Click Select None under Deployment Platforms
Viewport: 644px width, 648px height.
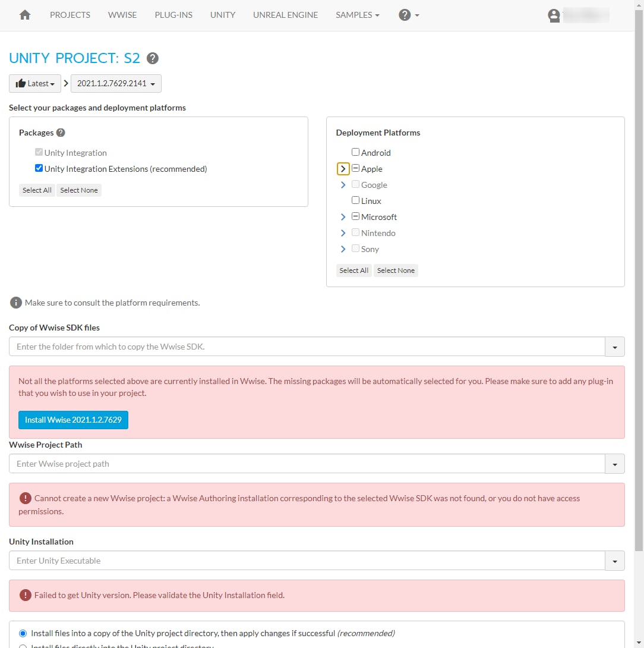click(x=396, y=270)
